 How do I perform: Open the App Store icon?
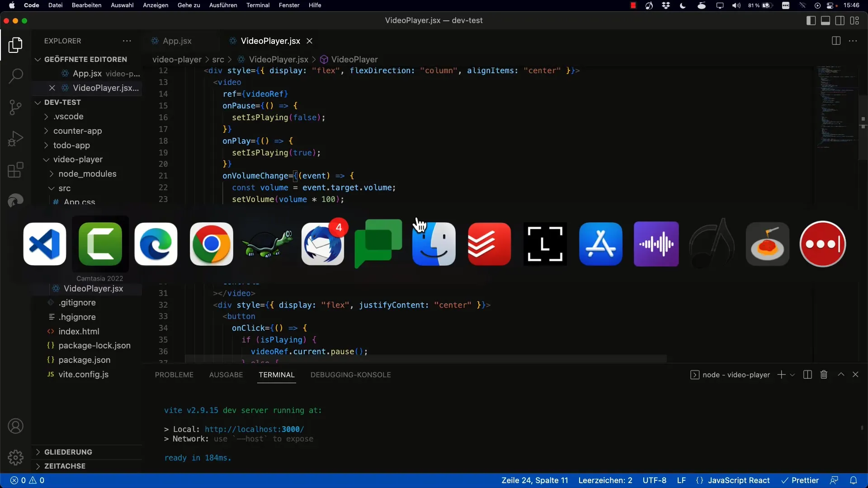click(601, 244)
